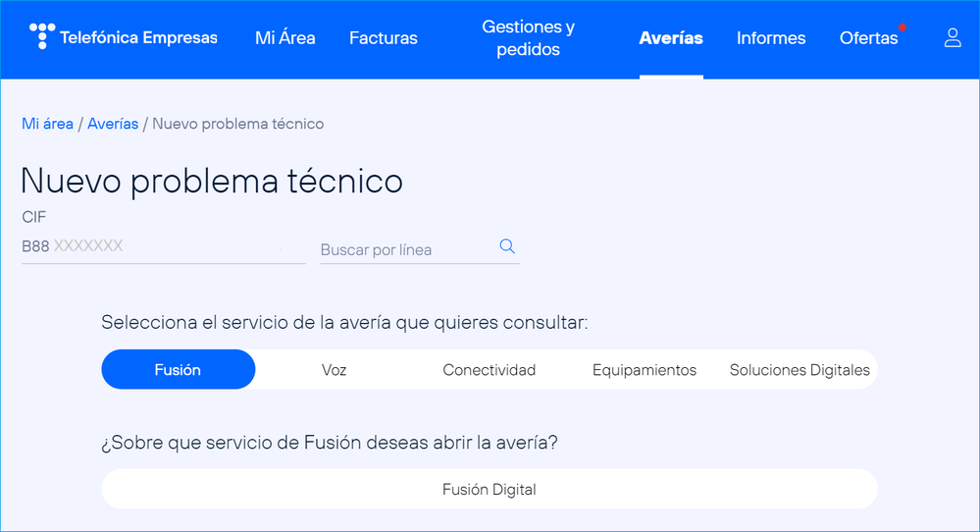
Task: Select the Fusión service option
Action: [178, 370]
